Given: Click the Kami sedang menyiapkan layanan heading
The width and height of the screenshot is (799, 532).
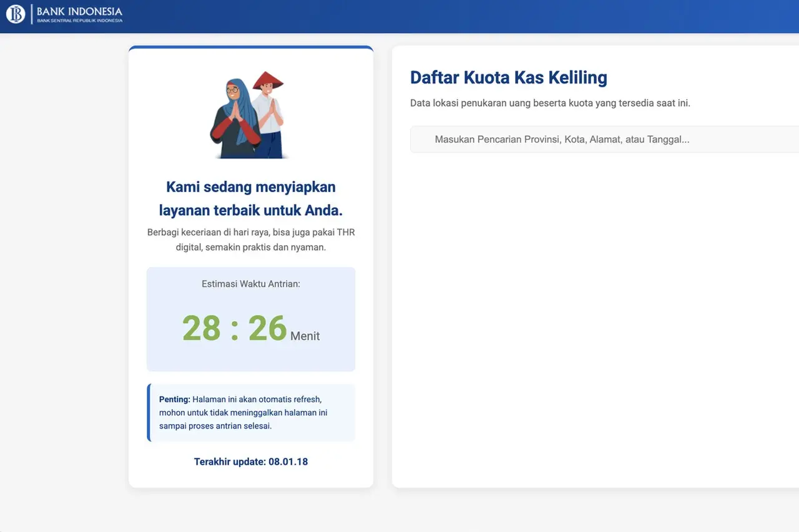Looking at the screenshot, I should pyautogui.click(x=251, y=198).
